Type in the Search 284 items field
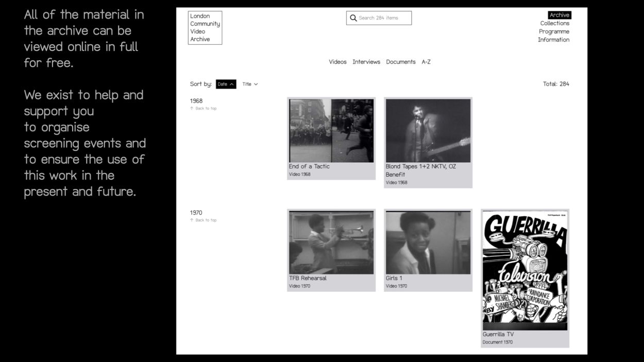The width and height of the screenshot is (644, 362). (x=384, y=18)
